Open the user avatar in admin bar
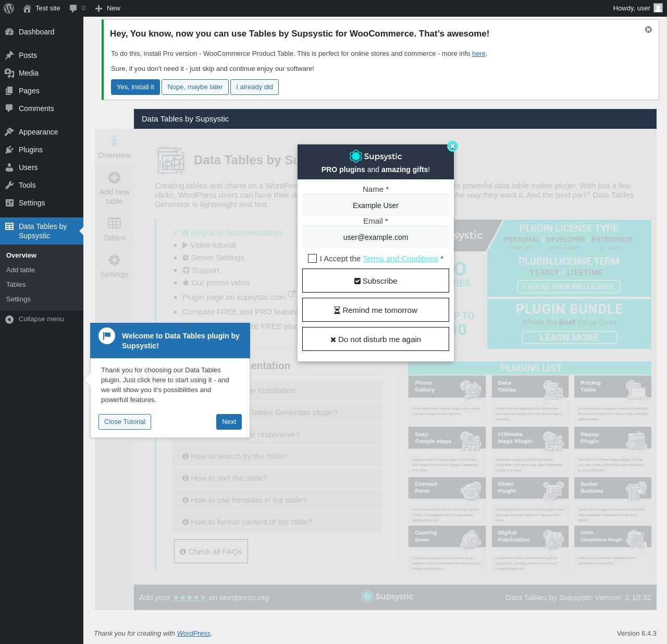The width and height of the screenshot is (667, 644). point(658,8)
